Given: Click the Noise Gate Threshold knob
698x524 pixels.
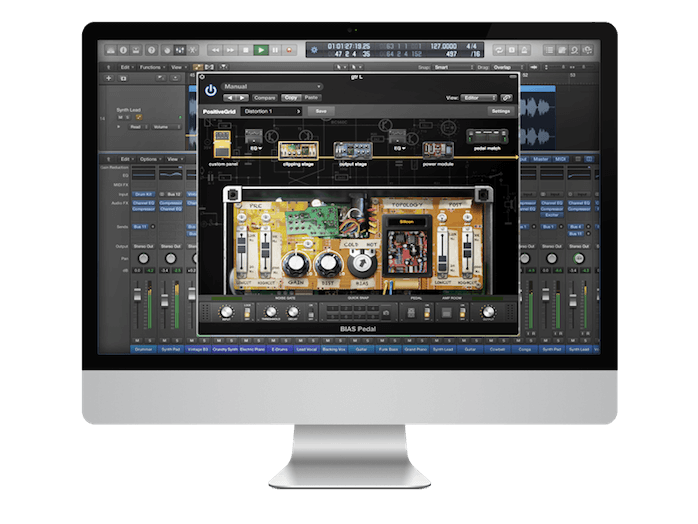Looking at the screenshot, I should coord(271,312).
